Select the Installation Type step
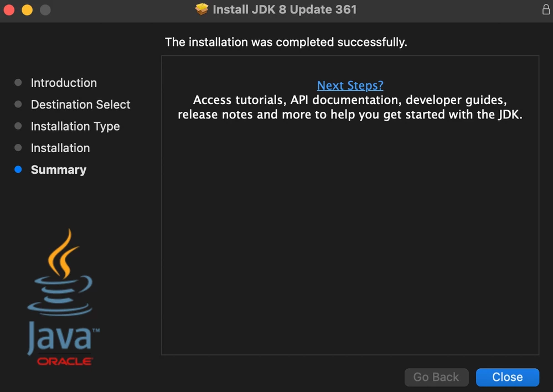 (x=75, y=126)
